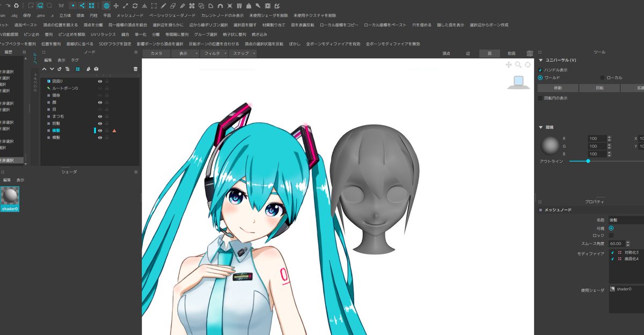
Task: Click 全ボーンモディファイアを無効 command
Action: (393, 43)
